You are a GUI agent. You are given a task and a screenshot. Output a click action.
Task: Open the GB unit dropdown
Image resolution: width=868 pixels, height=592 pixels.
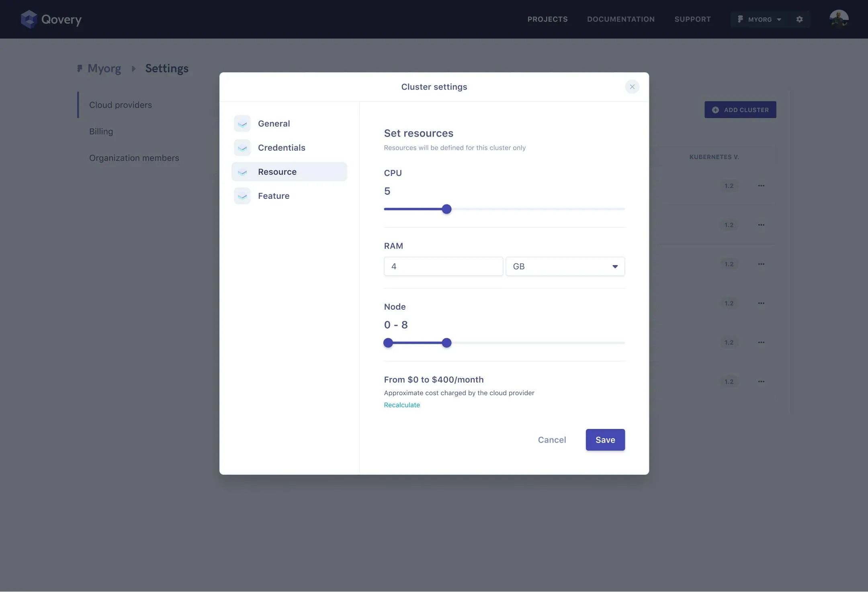(565, 266)
